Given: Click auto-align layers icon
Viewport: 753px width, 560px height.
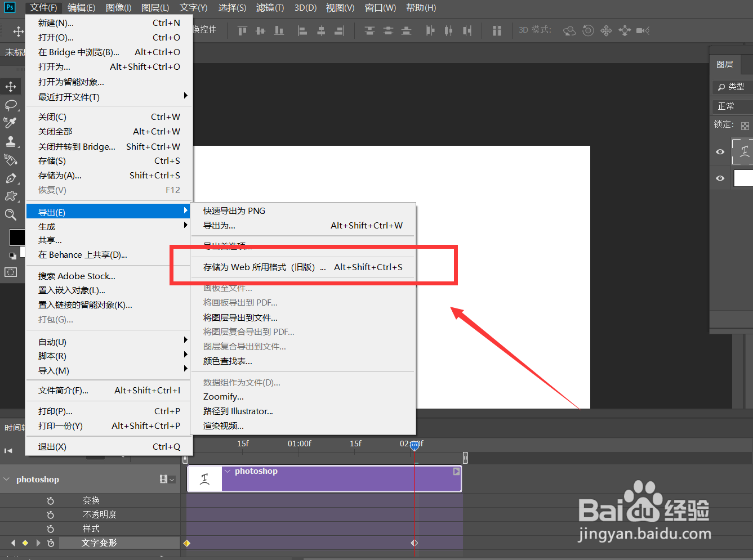Looking at the screenshot, I should [x=497, y=30].
